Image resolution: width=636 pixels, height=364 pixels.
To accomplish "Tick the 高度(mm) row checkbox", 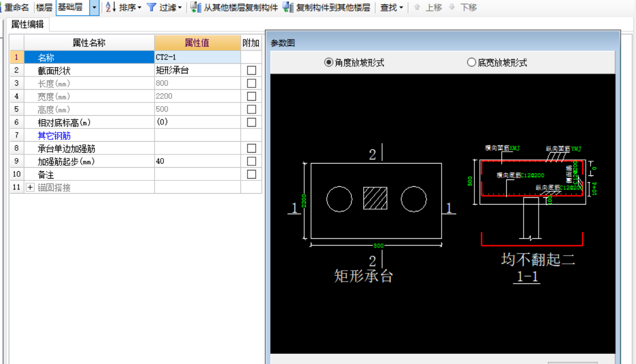I will (x=251, y=109).
